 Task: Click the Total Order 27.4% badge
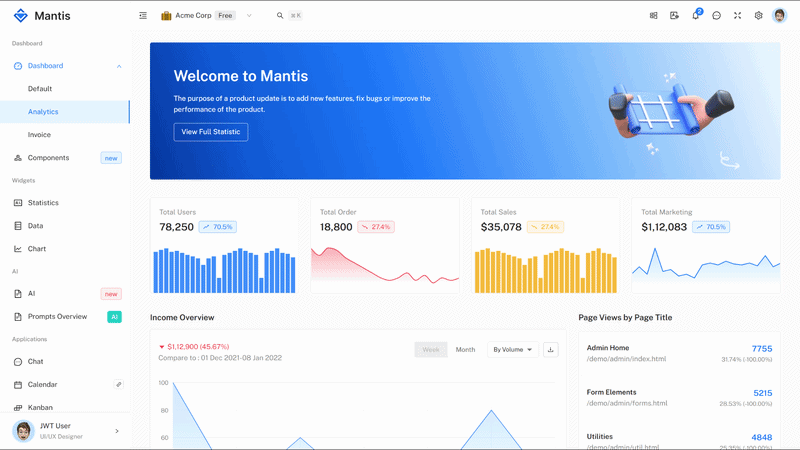[x=376, y=227]
